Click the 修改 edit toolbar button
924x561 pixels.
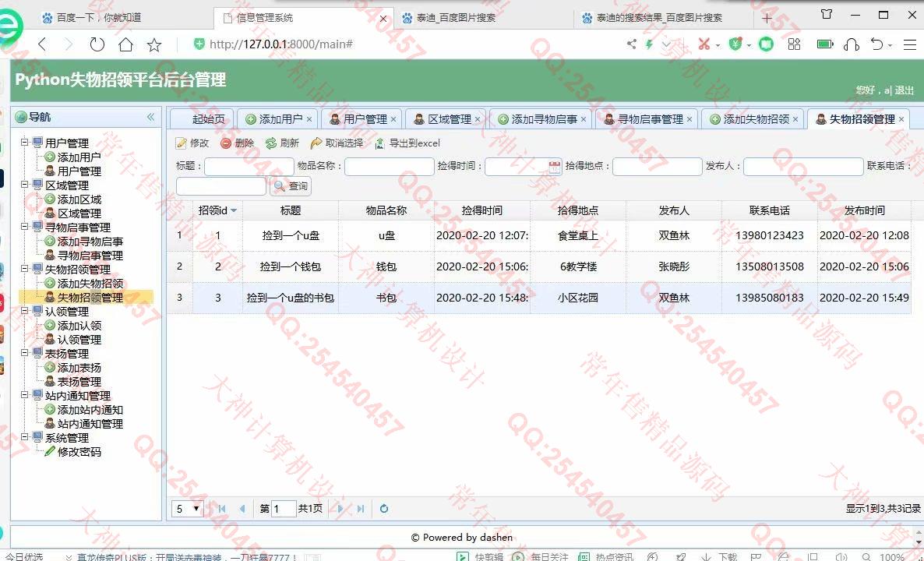192,143
